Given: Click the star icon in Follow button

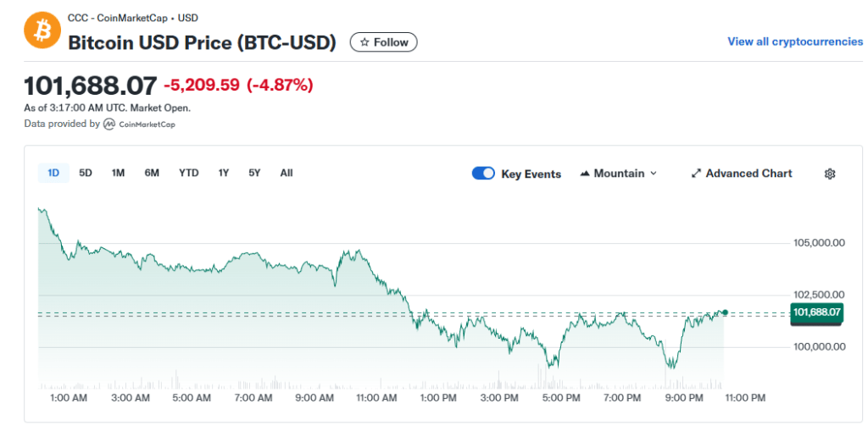Looking at the screenshot, I should click(x=364, y=42).
